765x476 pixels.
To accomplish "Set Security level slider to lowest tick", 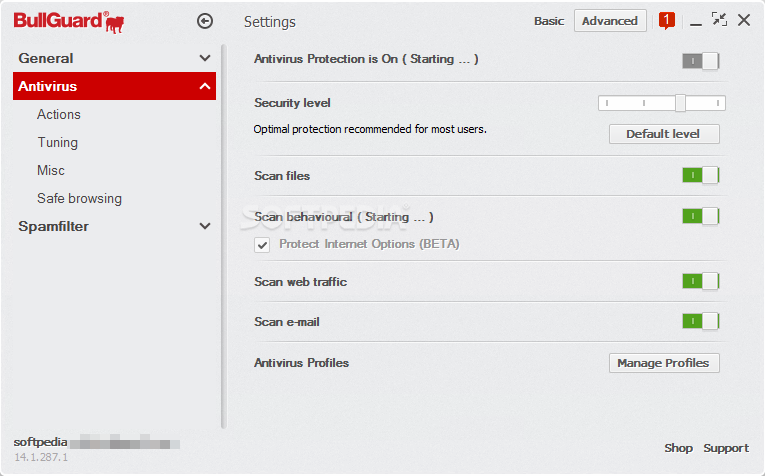I will click(x=607, y=103).
